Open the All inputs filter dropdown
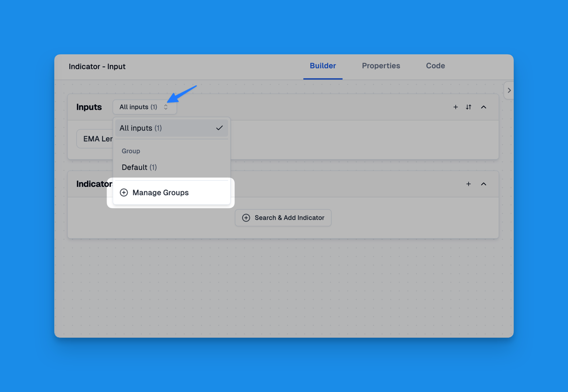This screenshot has width=568, height=392. pyautogui.click(x=144, y=107)
